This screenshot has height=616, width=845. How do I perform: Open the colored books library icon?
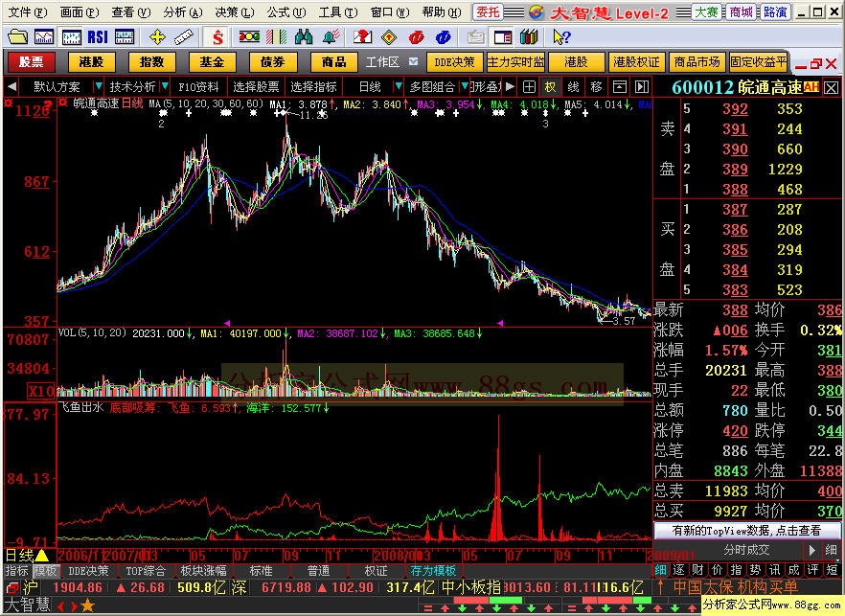click(529, 37)
